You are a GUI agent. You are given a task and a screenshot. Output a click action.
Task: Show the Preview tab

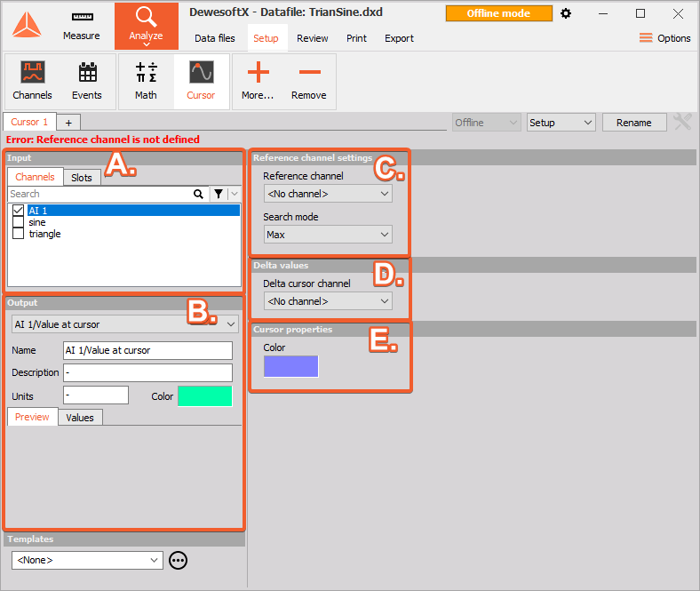tap(32, 417)
